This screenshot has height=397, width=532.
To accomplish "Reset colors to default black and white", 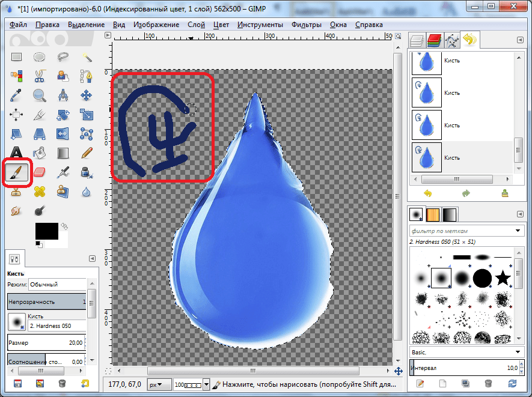I will [38, 244].
